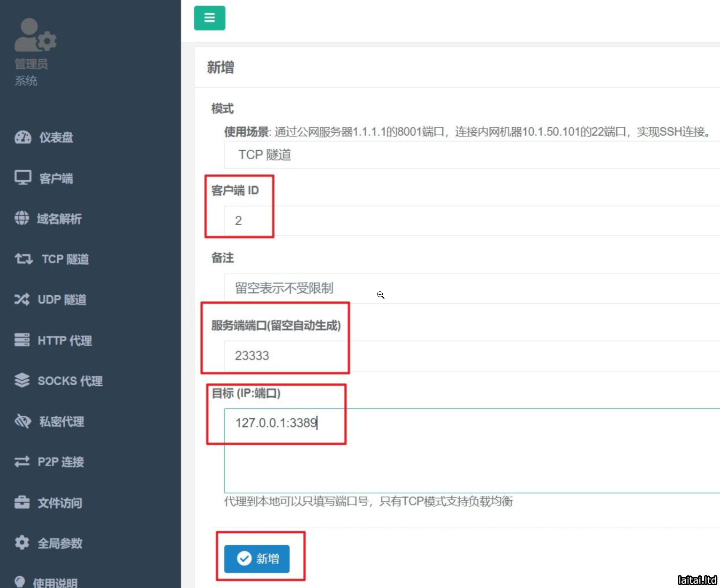Click the client monitor icon
This screenshot has height=588, width=720.
[x=23, y=178]
